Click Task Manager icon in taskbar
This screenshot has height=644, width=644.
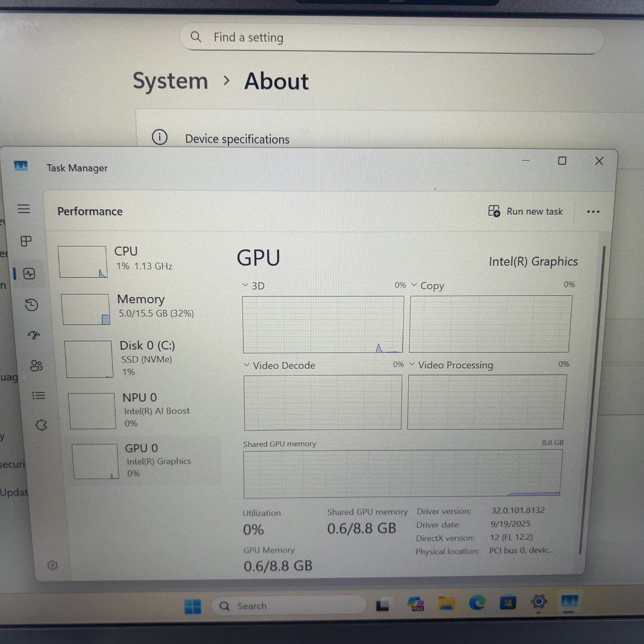[x=569, y=601]
